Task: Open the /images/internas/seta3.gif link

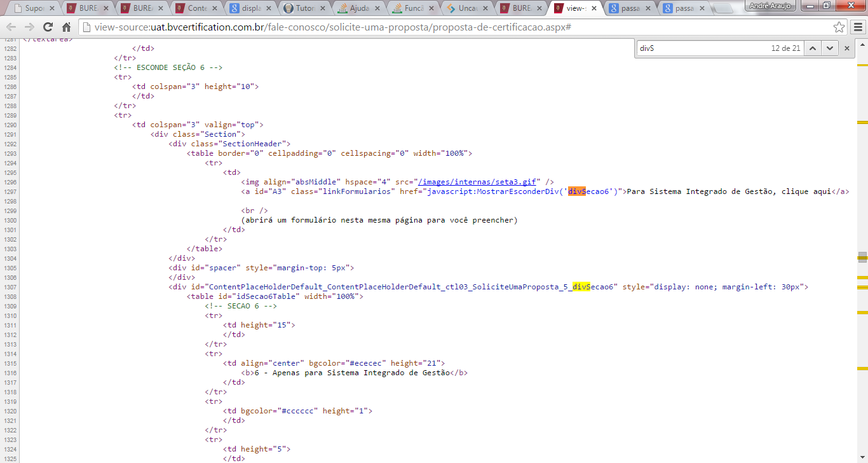Action: point(477,182)
